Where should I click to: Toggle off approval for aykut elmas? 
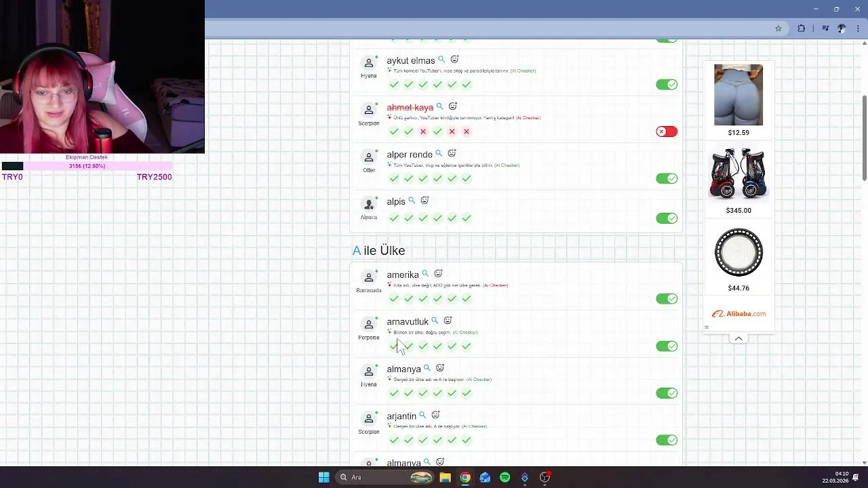coord(667,85)
